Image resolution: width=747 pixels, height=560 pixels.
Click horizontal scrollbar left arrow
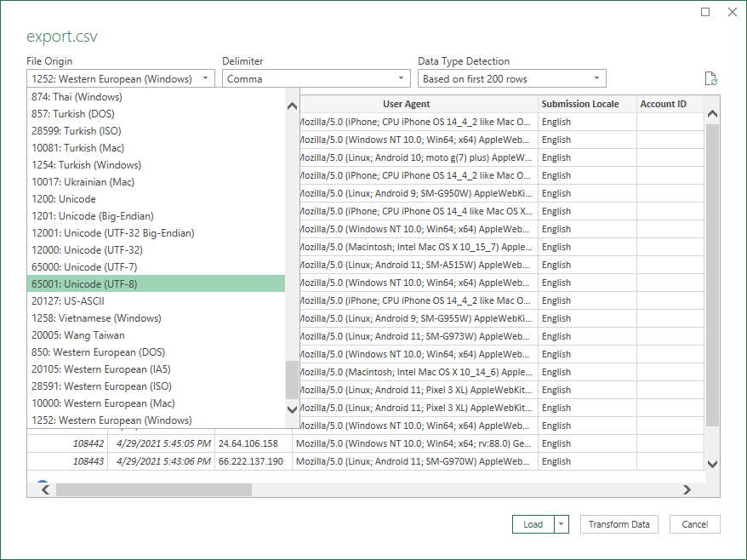coord(45,490)
